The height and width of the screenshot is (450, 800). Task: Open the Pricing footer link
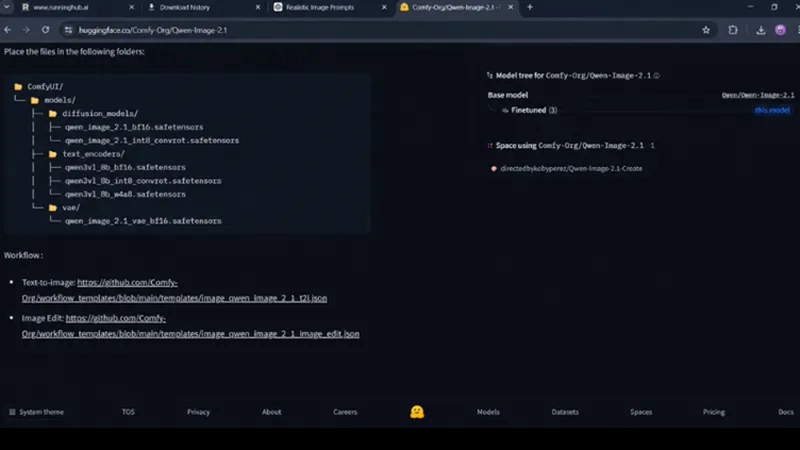point(714,412)
